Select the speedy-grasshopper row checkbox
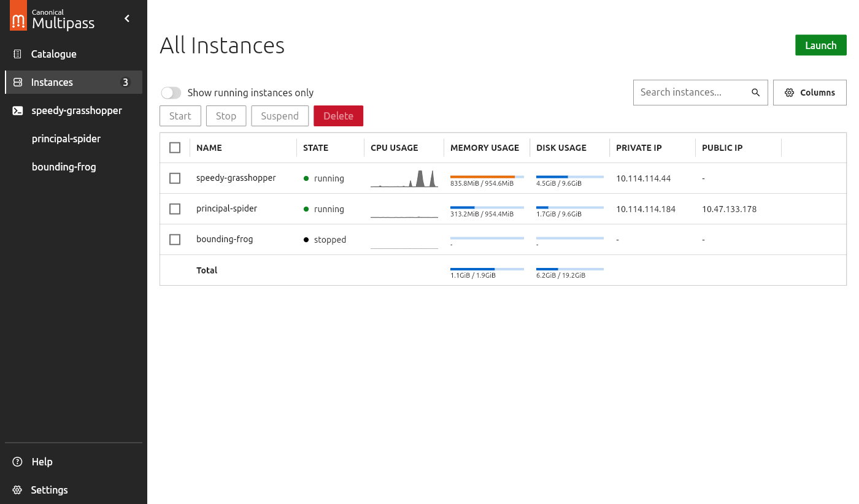859x504 pixels. click(175, 178)
